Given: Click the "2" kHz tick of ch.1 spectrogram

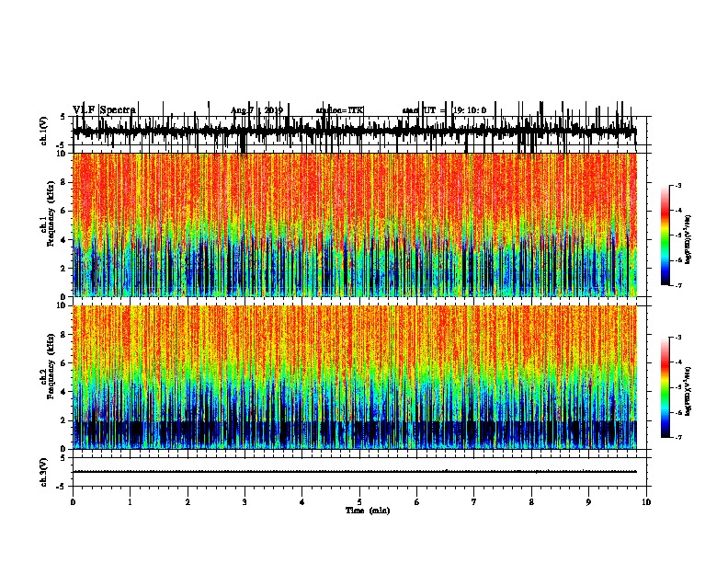Looking at the screenshot, I should click(x=64, y=269).
